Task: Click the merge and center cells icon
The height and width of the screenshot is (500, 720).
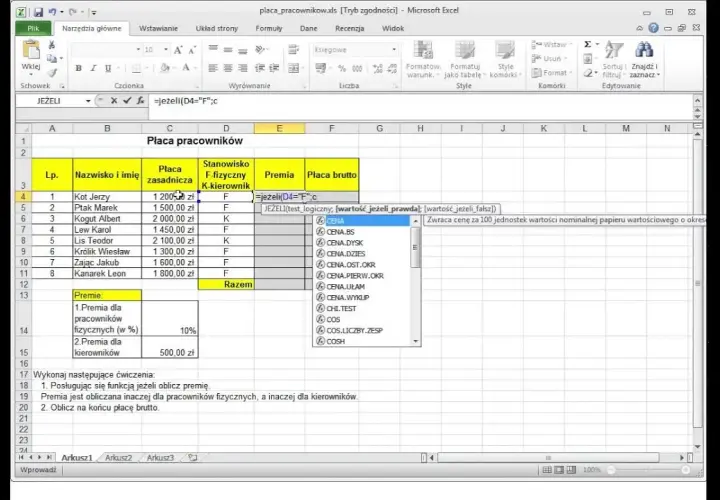Action: (293, 68)
